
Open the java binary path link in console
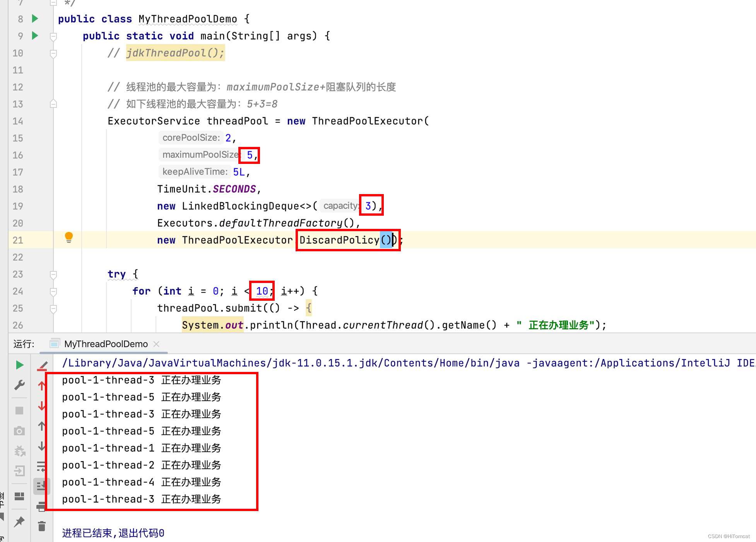[290, 363]
